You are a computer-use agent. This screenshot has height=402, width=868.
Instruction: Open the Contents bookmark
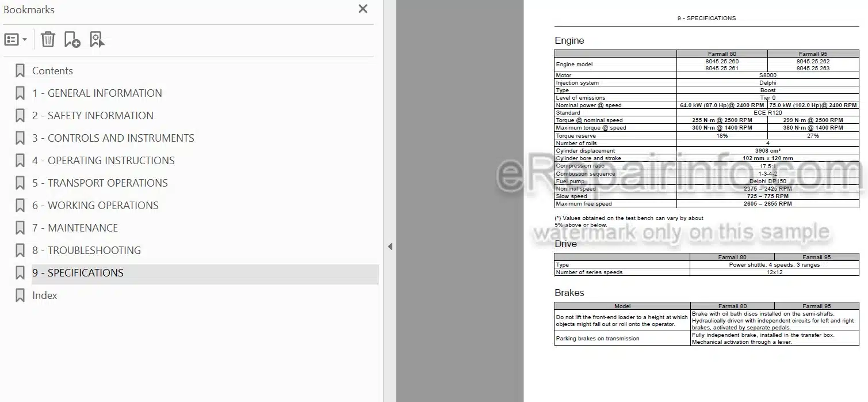tap(52, 71)
